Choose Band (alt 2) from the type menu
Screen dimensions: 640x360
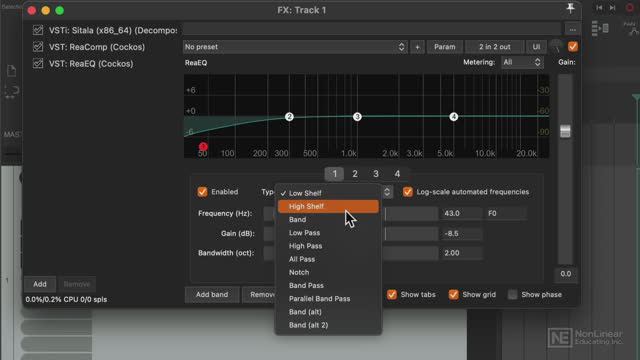coord(329,325)
